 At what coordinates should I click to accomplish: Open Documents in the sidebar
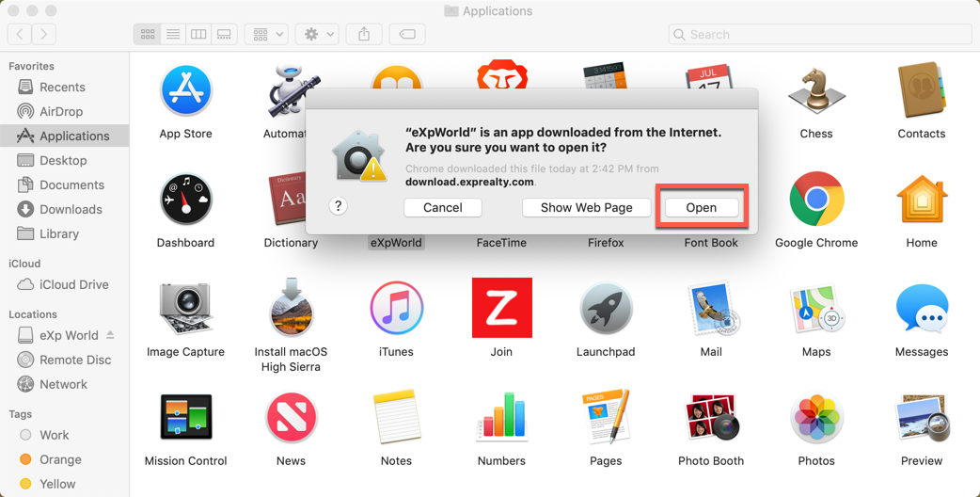[x=64, y=184]
